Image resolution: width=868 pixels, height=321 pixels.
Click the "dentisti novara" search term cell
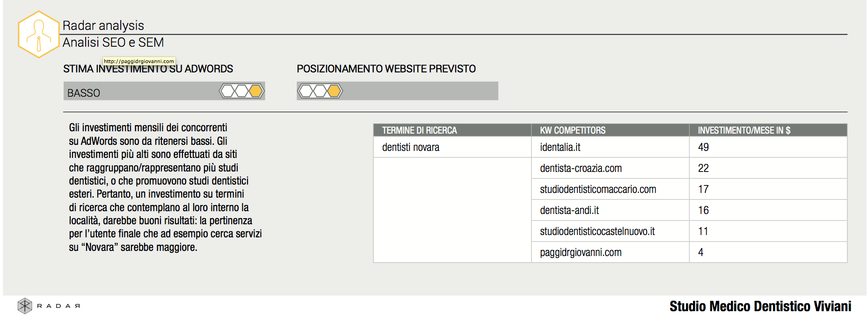click(x=410, y=148)
